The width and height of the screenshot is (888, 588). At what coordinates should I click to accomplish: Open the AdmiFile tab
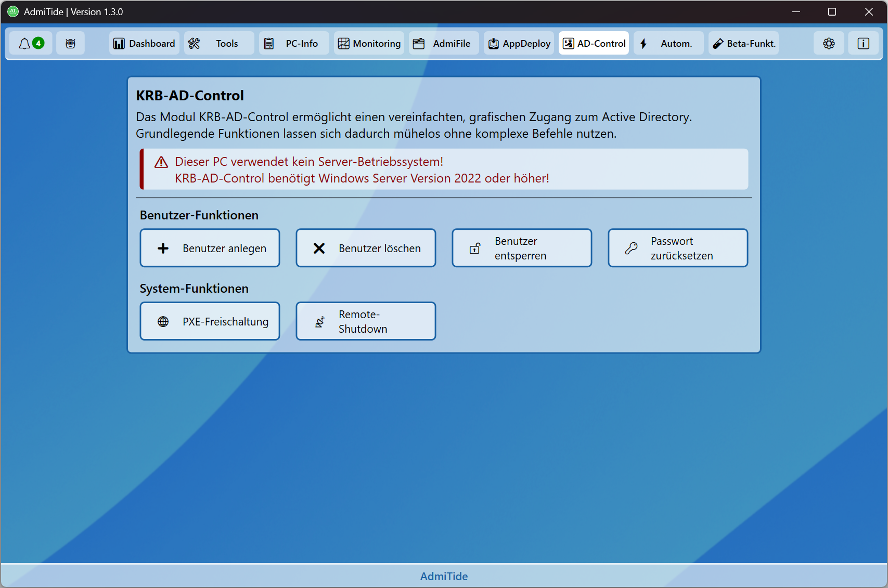click(444, 43)
